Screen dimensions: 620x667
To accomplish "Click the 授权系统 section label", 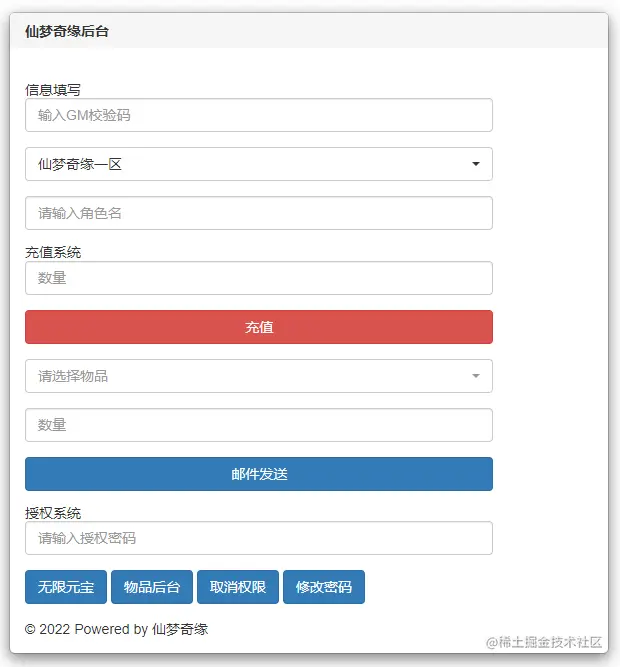I will pyautogui.click(x=53, y=513).
